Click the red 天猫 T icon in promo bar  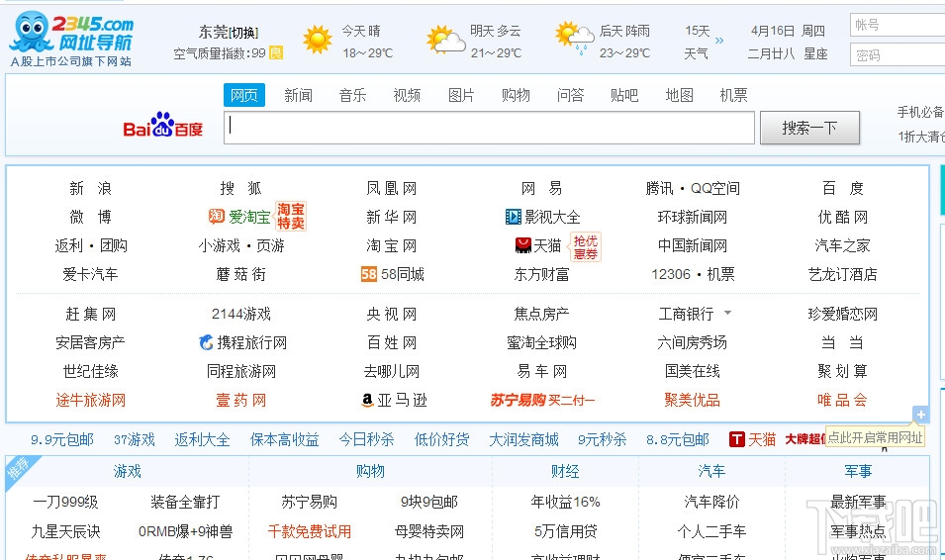(x=736, y=439)
